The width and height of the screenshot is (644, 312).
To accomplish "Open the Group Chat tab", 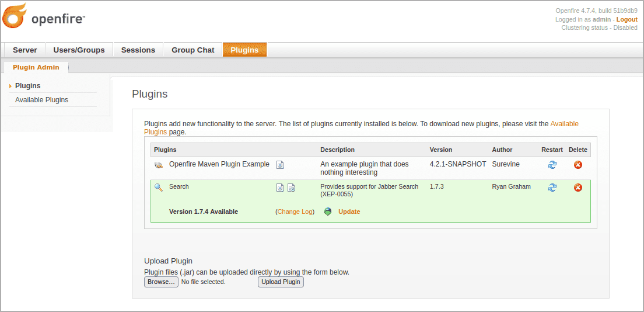I will coord(192,50).
